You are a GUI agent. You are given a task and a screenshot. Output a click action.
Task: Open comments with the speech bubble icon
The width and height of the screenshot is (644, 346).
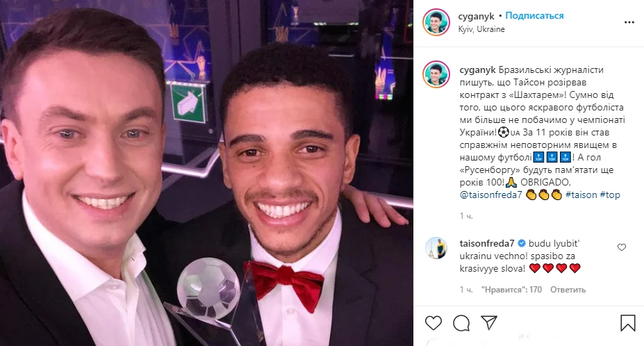pyautogui.click(x=461, y=323)
